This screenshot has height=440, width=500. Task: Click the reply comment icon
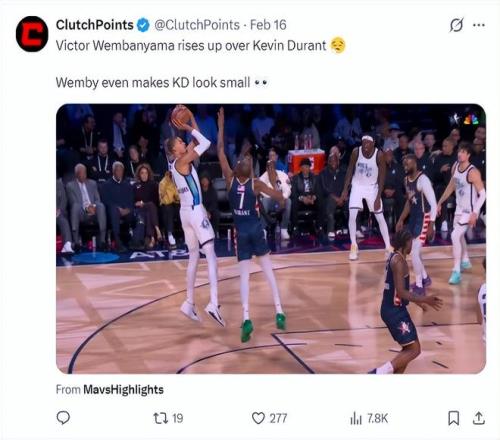63,418
